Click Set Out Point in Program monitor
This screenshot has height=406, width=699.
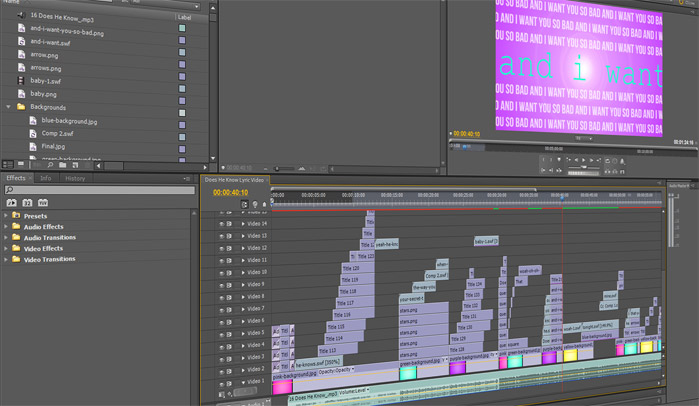point(551,160)
